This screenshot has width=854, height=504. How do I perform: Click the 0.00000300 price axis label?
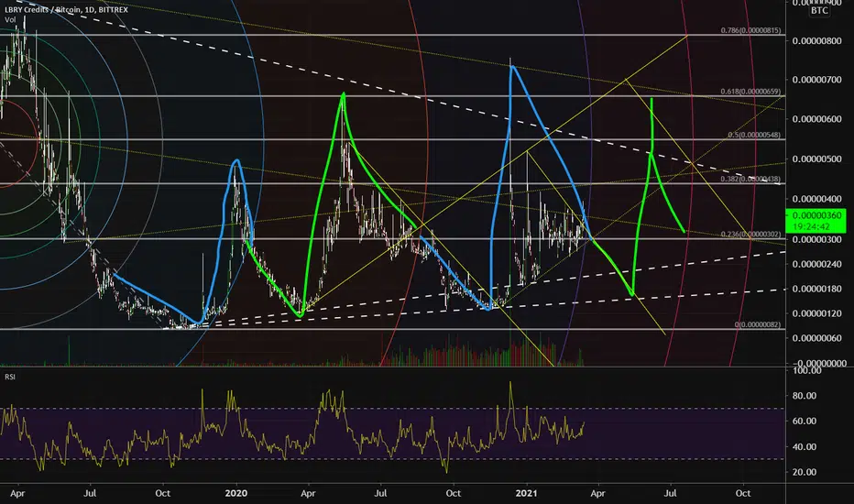coord(816,239)
